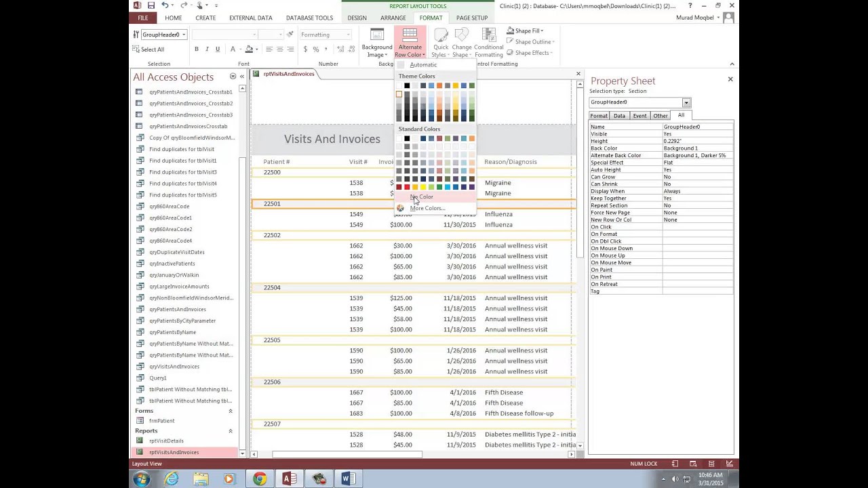Align text right in ribbon
868x488 pixels.
tap(291, 49)
